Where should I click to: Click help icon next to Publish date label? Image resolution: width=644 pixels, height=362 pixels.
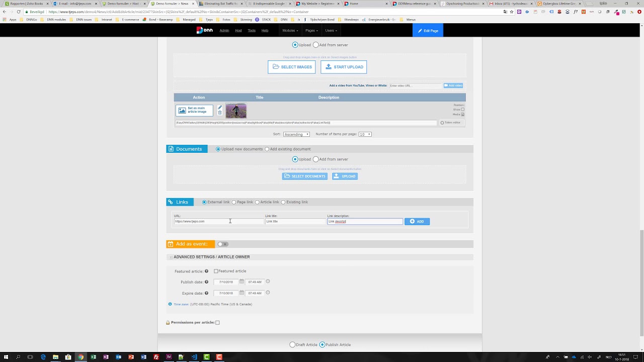tap(206, 282)
